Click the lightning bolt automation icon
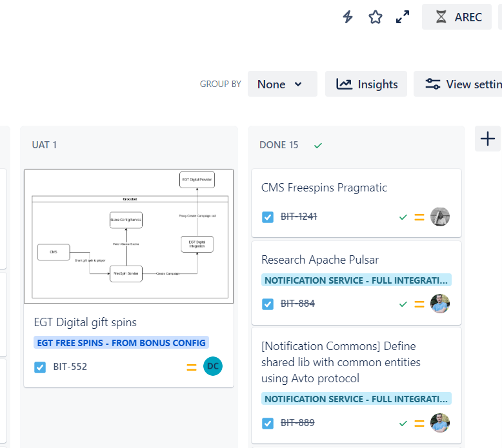 click(x=348, y=17)
